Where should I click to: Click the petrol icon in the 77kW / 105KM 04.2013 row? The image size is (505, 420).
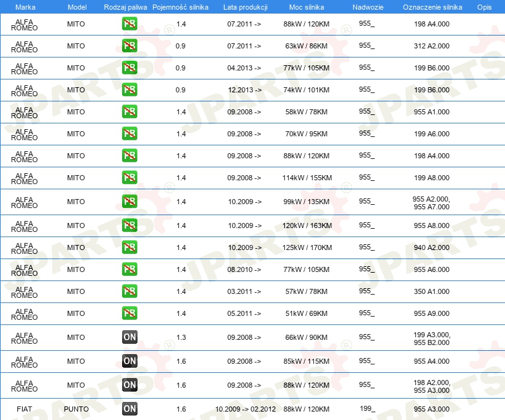[x=129, y=68]
